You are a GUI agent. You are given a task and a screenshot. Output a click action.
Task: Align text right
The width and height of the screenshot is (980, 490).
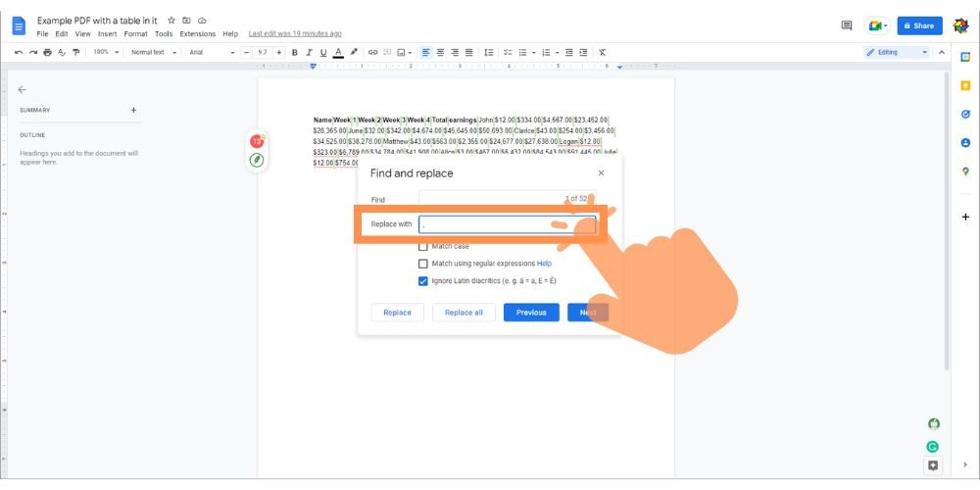(455, 53)
